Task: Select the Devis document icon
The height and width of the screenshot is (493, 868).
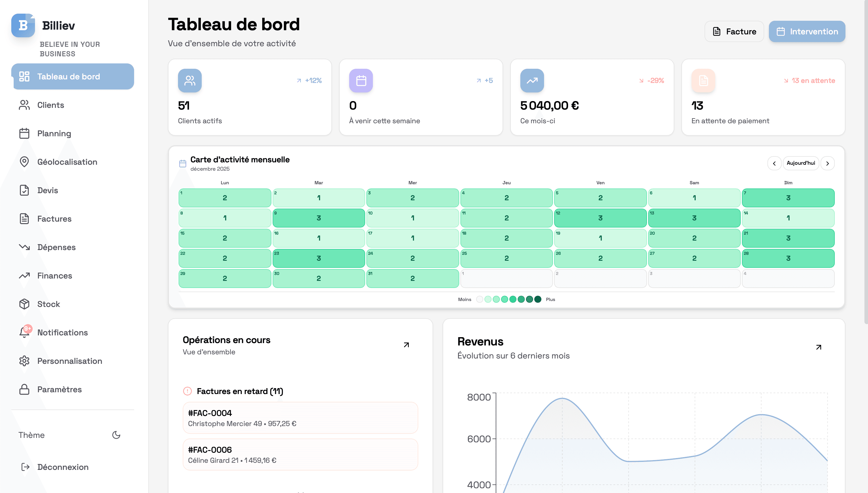Action: [24, 190]
